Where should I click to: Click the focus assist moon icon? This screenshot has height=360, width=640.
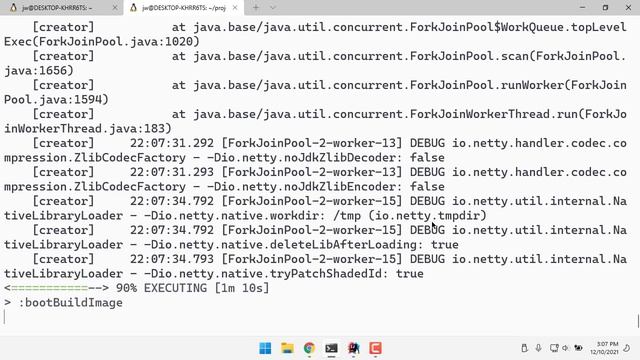click(x=627, y=348)
